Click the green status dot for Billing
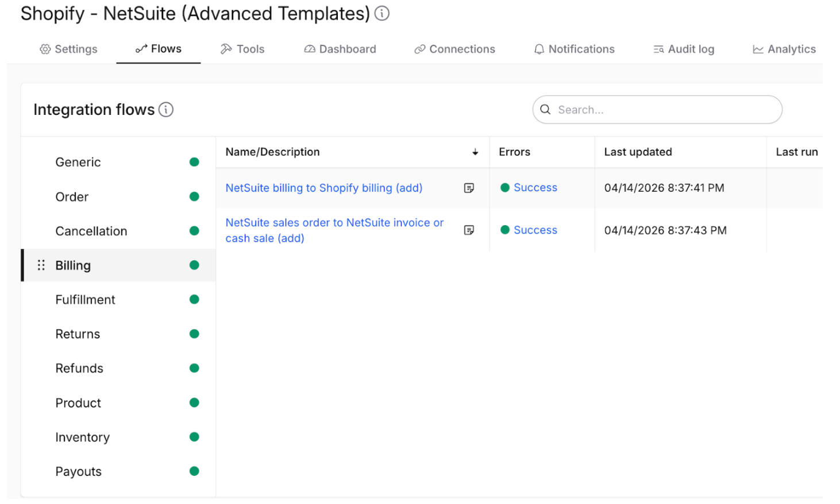840x504 pixels. click(x=194, y=265)
